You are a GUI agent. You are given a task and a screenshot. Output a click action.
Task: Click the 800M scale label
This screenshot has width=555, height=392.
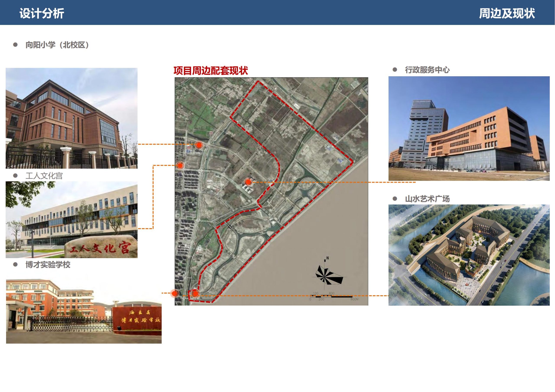pos(354,299)
